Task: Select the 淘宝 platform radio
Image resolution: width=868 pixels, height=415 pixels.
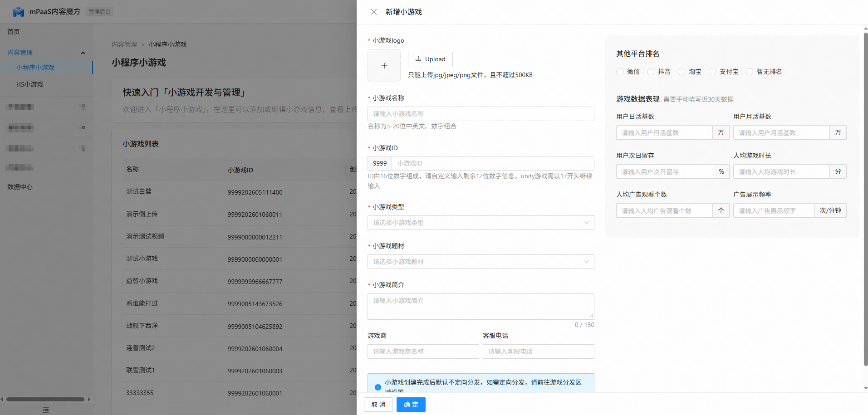Action: tap(682, 72)
